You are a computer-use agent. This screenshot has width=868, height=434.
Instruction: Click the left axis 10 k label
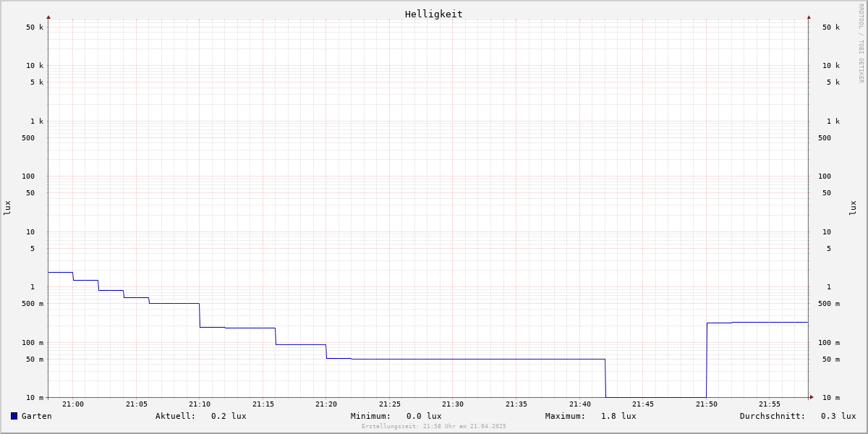tap(35, 66)
